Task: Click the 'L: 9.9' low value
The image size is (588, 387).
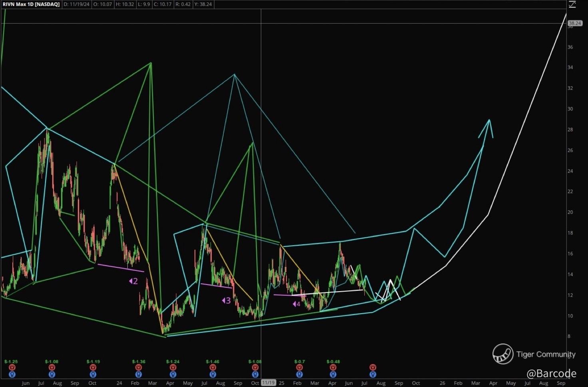Action: 144,4
